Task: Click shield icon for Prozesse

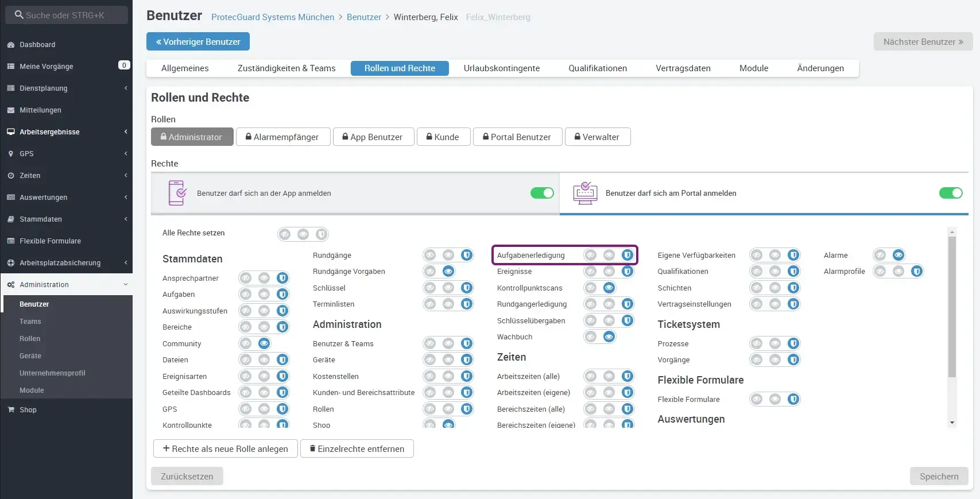Action: (793, 343)
